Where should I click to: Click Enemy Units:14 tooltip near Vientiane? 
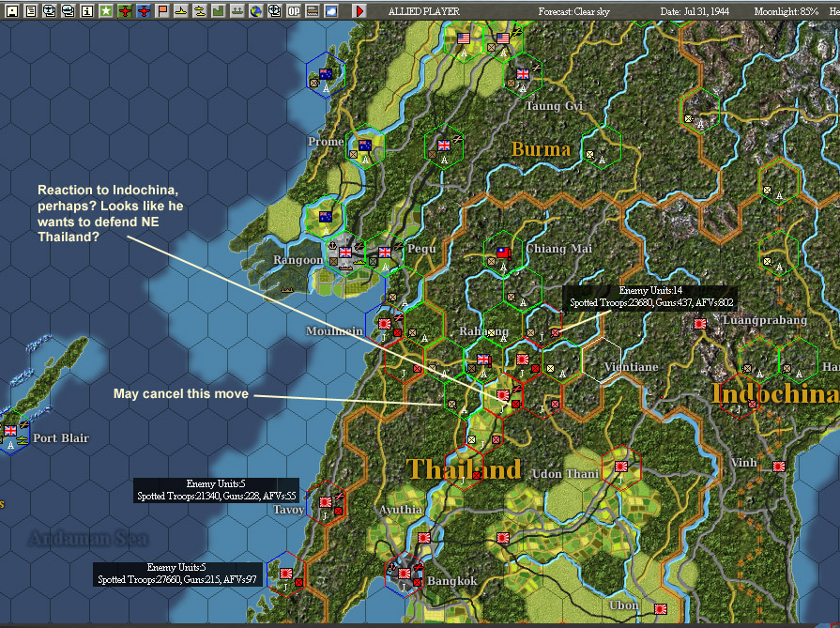click(650, 297)
